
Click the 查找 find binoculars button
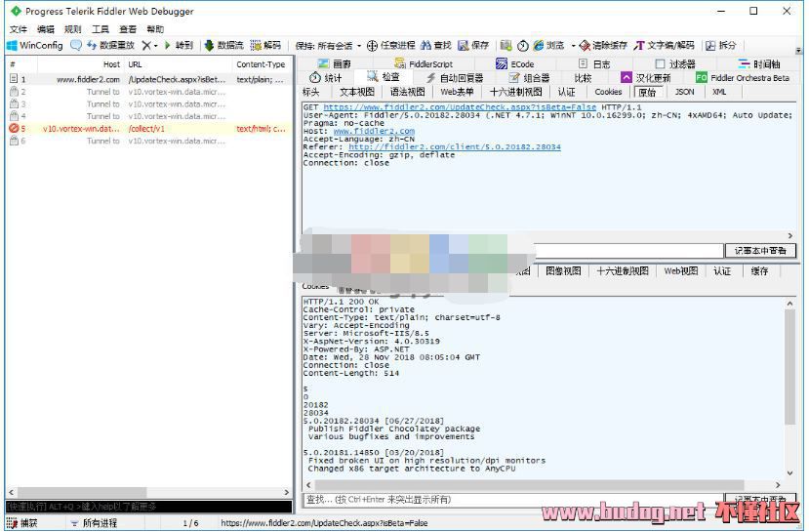pos(436,46)
